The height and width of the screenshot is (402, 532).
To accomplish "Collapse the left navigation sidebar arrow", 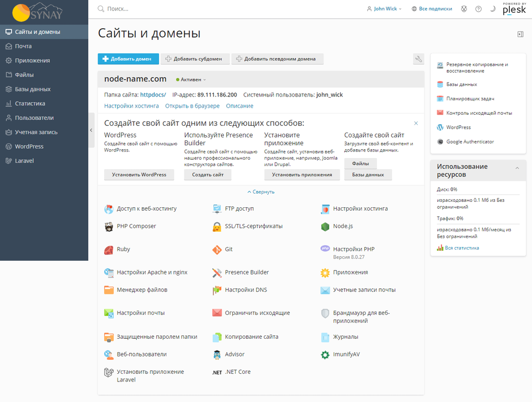I will [91, 130].
